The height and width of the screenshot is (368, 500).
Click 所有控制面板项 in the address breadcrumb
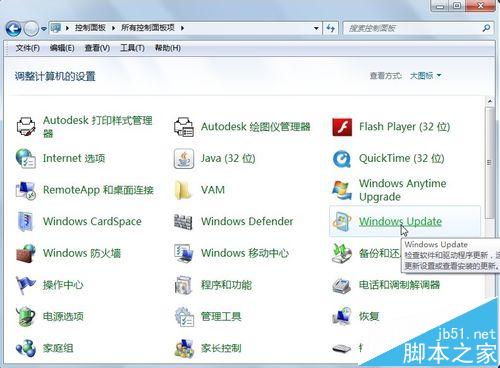[x=148, y=28]
